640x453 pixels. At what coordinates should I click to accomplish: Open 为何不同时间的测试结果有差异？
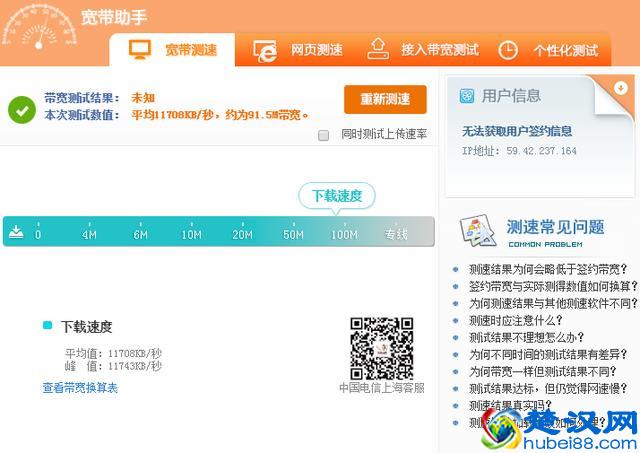tap(548, 354)
